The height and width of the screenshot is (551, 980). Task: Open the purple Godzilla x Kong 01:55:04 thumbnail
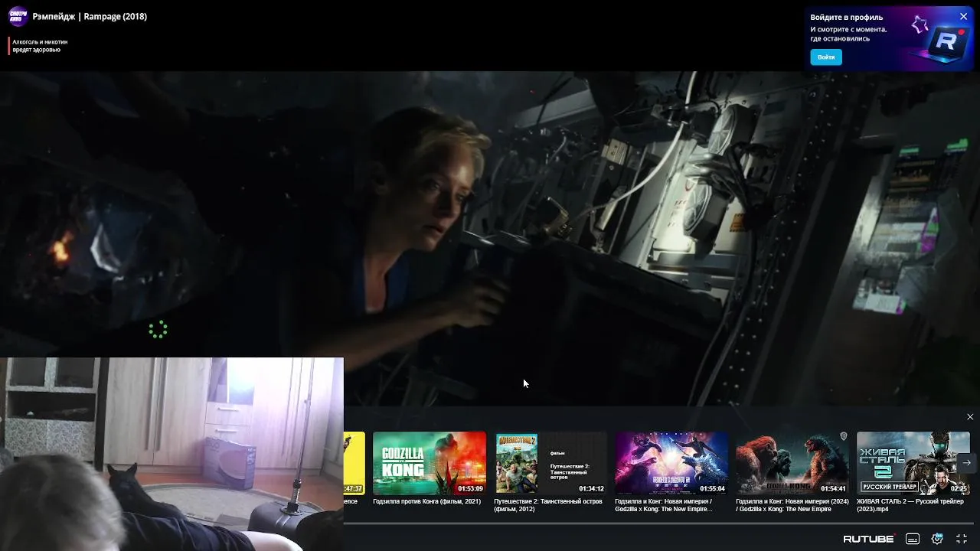(x=671, y=463)
